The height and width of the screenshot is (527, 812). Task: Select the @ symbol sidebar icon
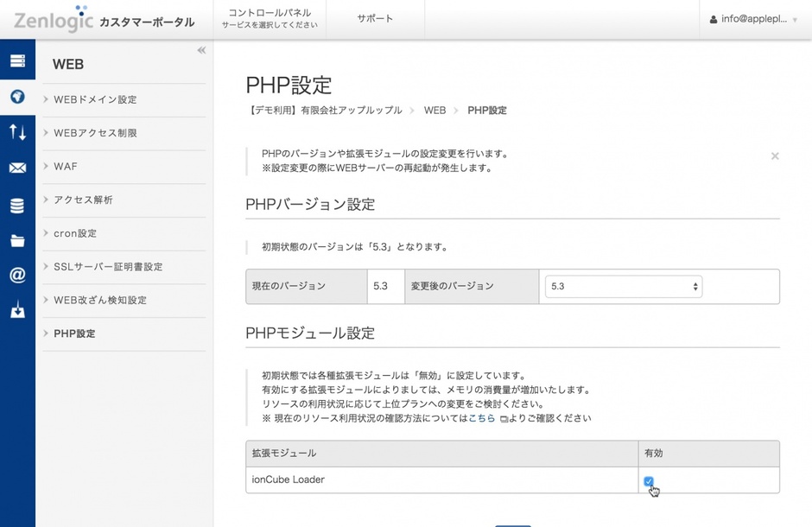click(17, 276)
